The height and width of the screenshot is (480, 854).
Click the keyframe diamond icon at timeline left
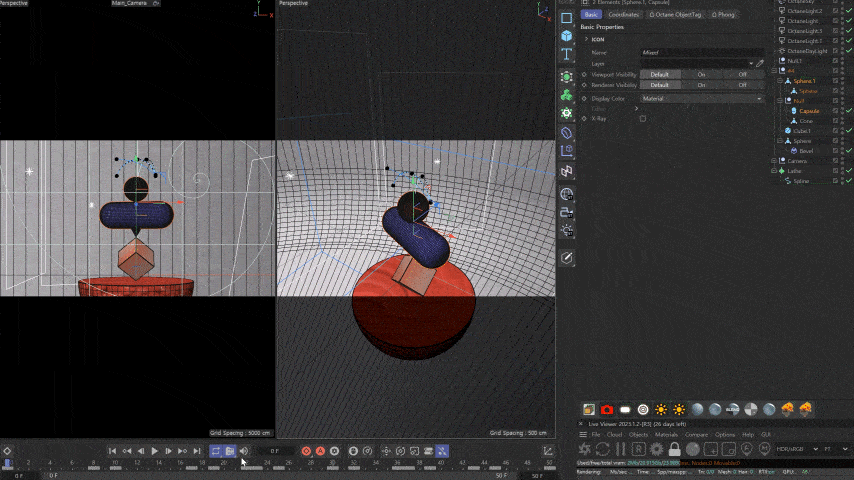[x=7, y=451]
